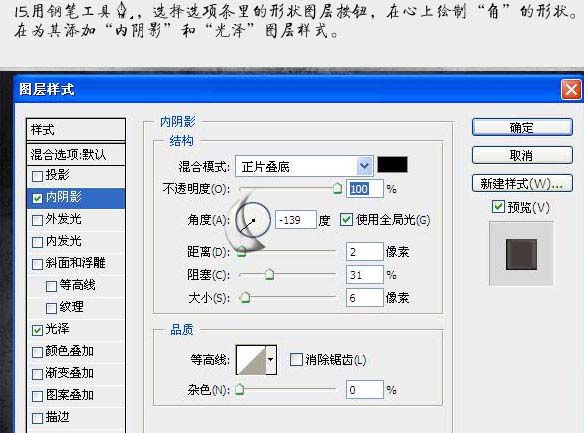Screen dimensions: 584x433
Task: Uncheck the 内阴影 inner shadow checkbox
Action: [37, 198]
